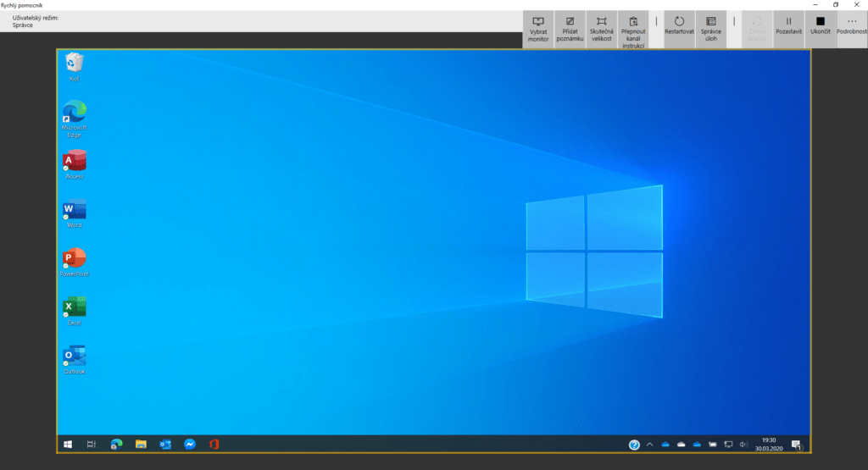Click the Messenger icon in taskbar
This screenshot has height=470, width=868.
(x=191, y=445)
